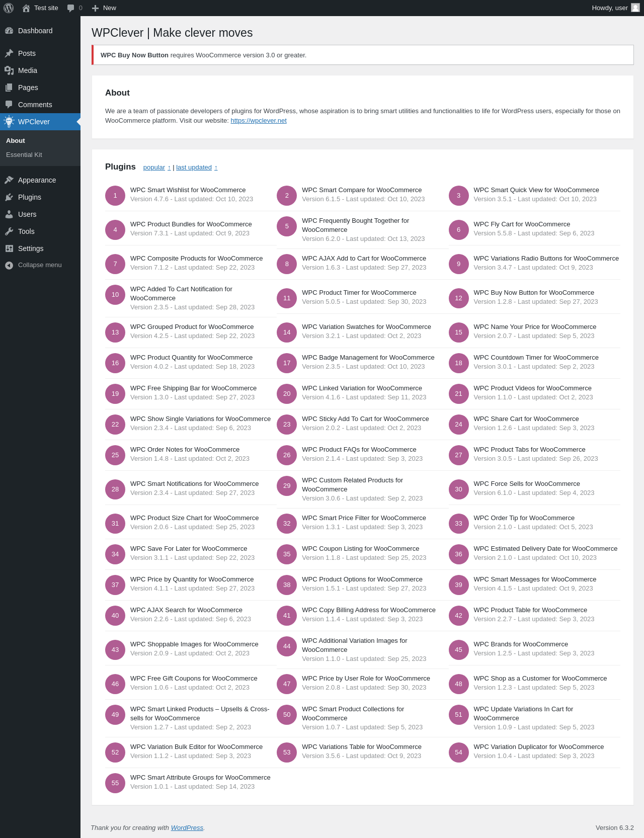
Task: Open WPC Variations Table for WooCommerce
Action: pyautogui.click(x=362, y=747)
